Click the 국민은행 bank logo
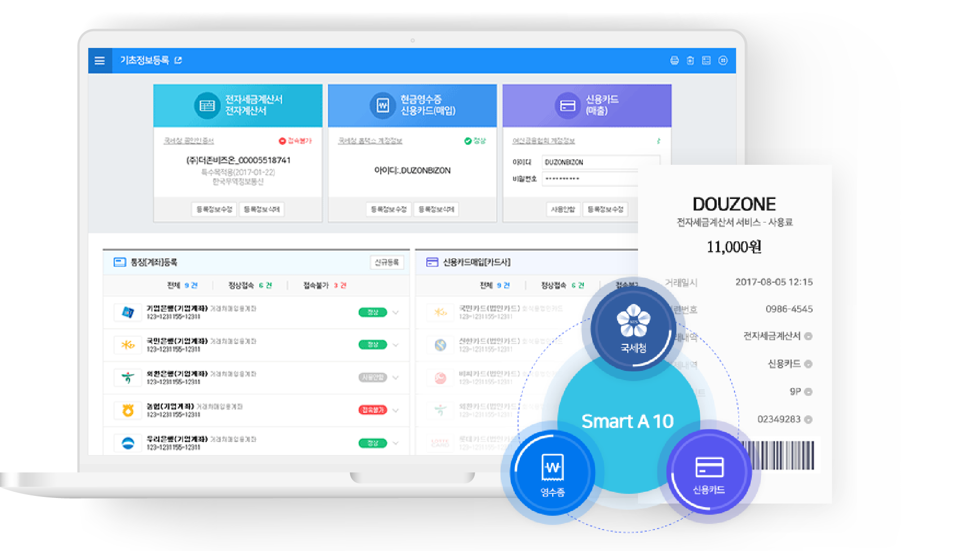 [x=128, y=345]
